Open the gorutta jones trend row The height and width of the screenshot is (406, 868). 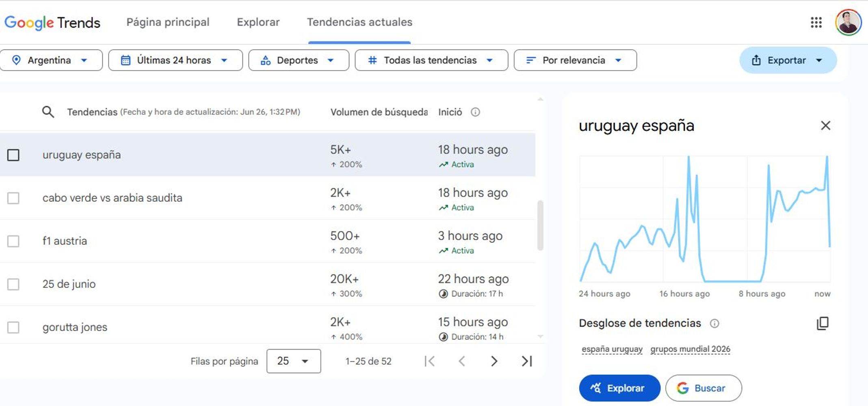(x=268, y=325)
